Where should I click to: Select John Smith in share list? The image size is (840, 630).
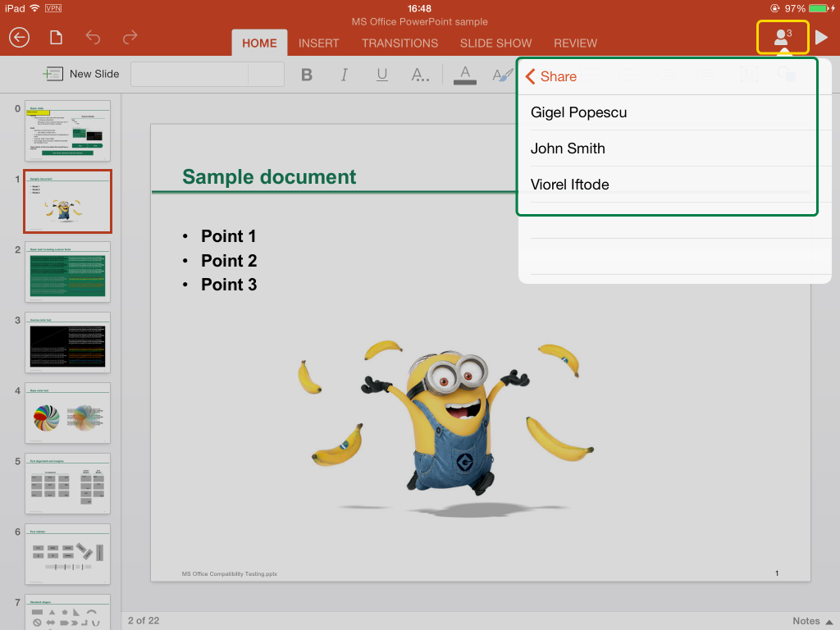point(568,148)
